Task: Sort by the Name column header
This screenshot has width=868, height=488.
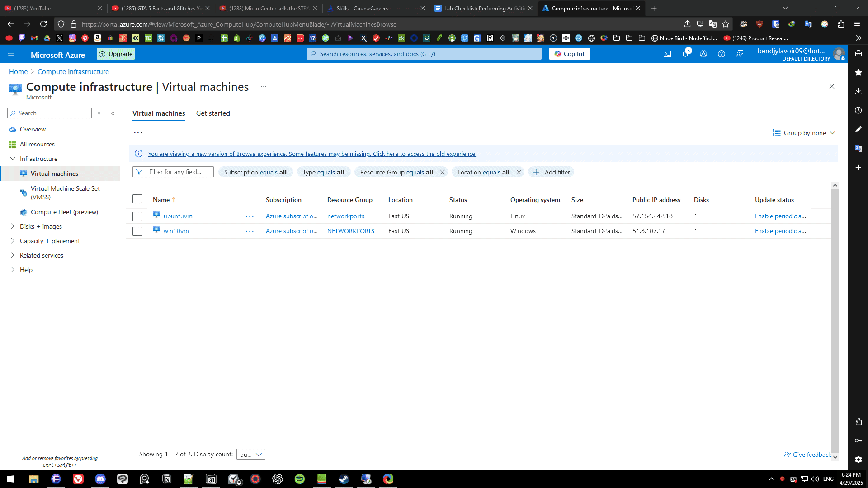Action: click(164, 200)
